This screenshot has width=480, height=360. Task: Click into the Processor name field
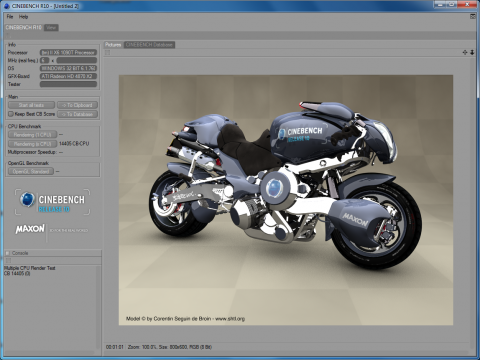point(68,52)
